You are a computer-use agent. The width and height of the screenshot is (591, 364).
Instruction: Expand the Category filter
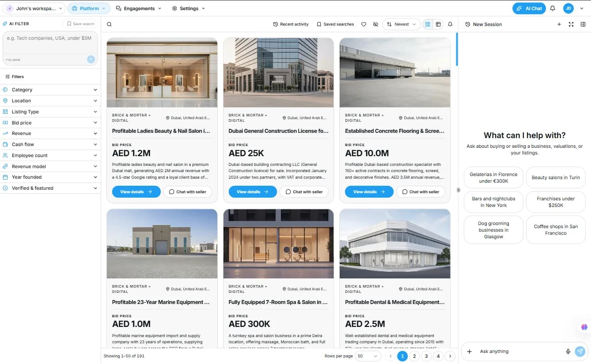coord(50,90)
